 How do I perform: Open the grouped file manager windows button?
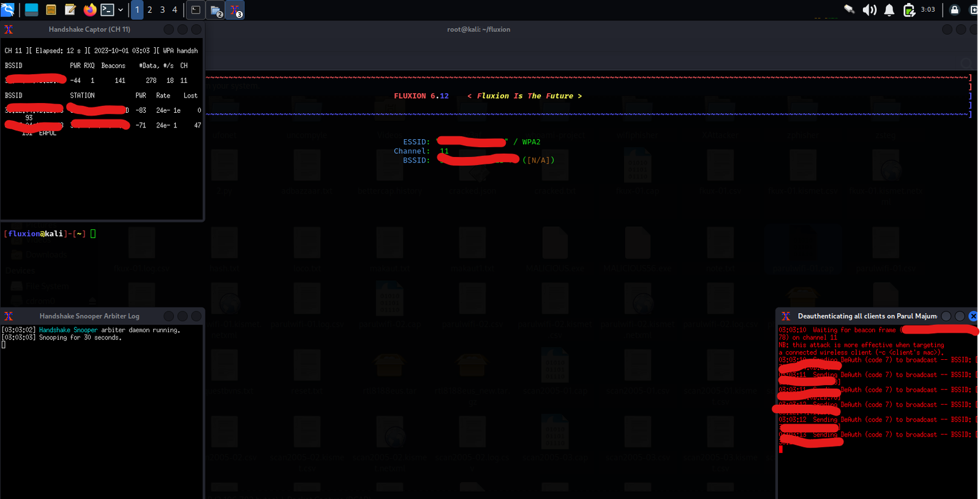pos(216,10)
